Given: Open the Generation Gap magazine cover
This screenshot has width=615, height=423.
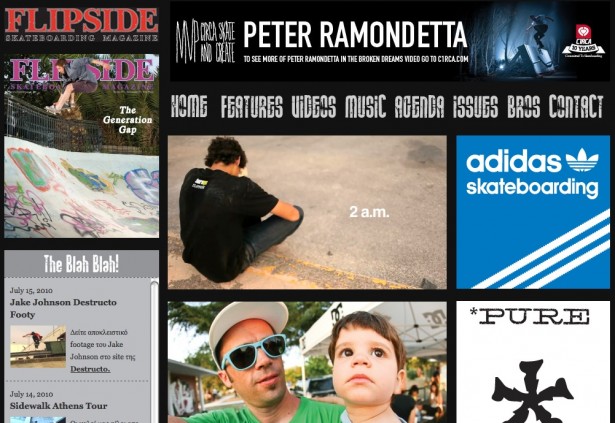Looking at the screenshot, I should click(82, 146).
